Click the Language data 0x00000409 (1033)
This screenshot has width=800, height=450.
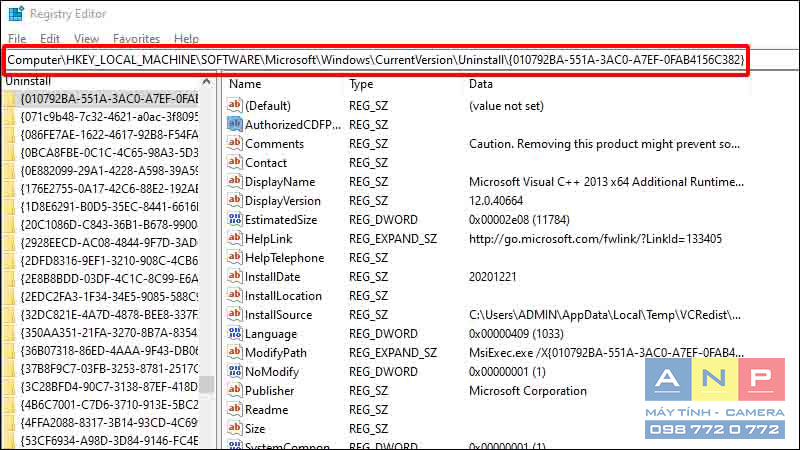516,334
